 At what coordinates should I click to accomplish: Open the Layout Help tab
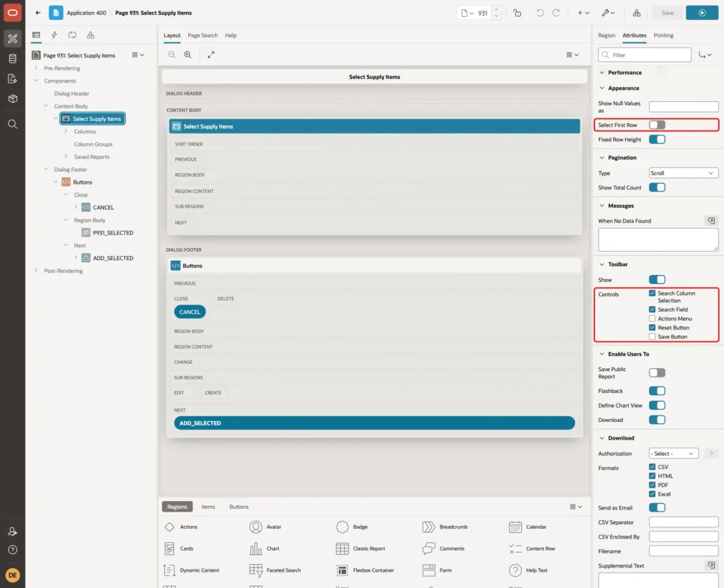(230, 35)
